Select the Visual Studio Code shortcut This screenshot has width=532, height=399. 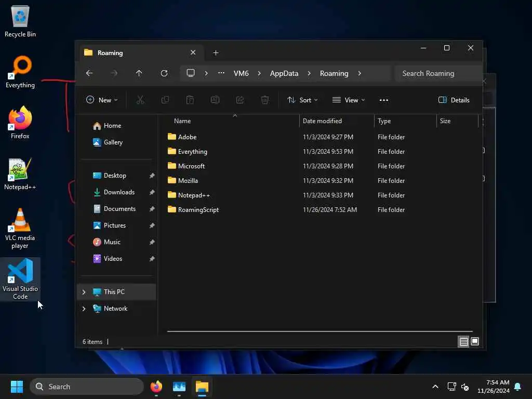point(20,280)
